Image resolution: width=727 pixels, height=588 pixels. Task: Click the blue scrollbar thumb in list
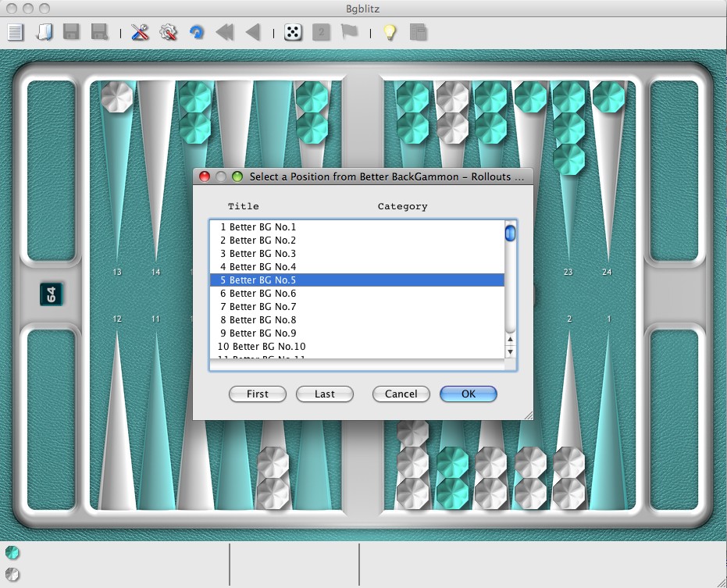point(511,233)
